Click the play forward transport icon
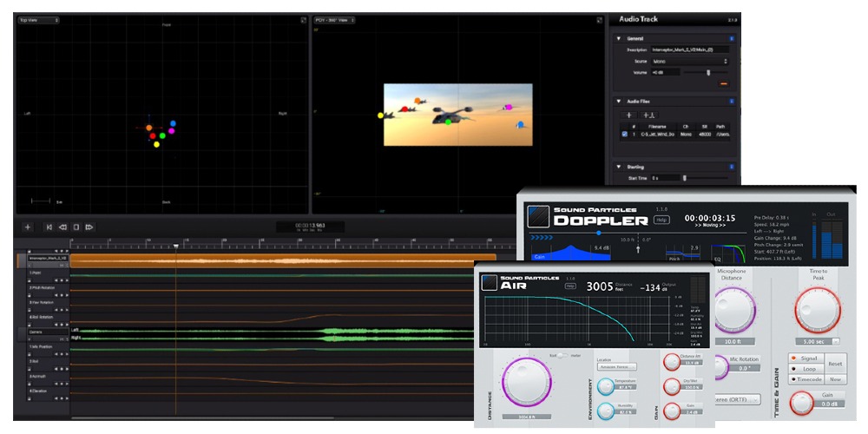Screen dimensions: 868x434 click(x=89, y=227)
